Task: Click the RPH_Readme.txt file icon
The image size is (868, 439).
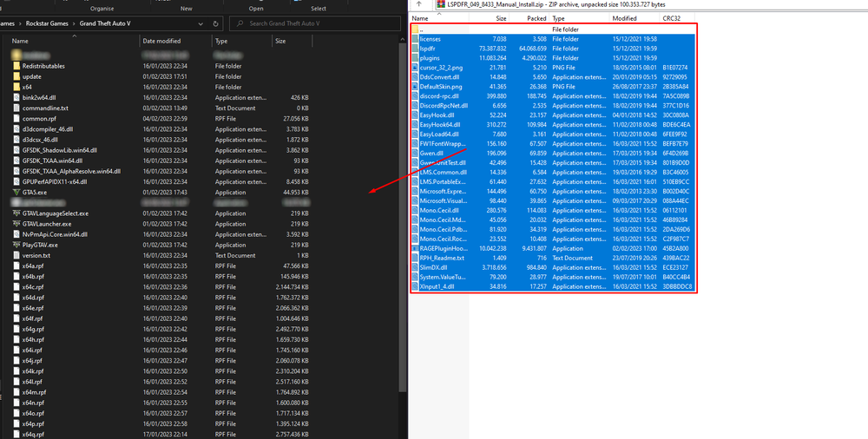Action: [415, 258]
